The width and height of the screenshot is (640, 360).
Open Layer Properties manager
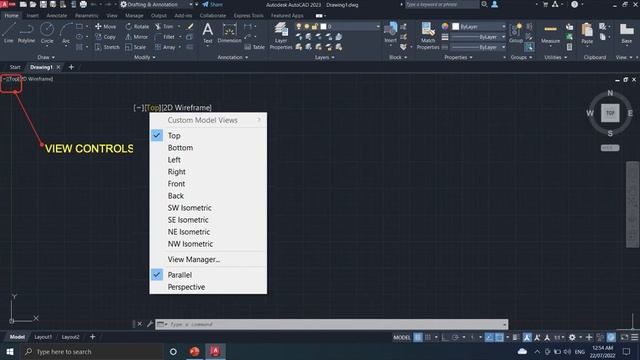click(x=281, y=36)
